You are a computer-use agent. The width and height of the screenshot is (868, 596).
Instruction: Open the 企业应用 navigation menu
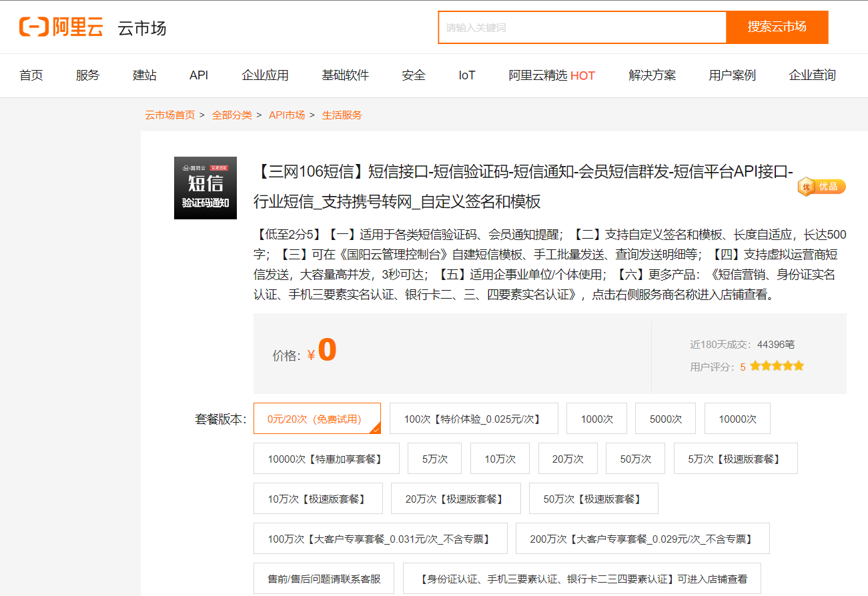point(265,75)
